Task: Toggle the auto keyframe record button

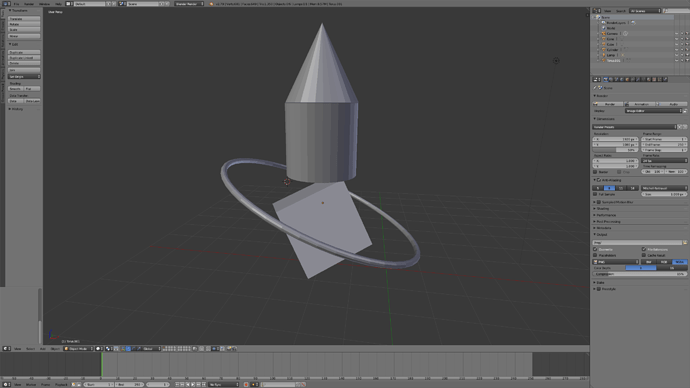Action: click(x=246, y=384)
